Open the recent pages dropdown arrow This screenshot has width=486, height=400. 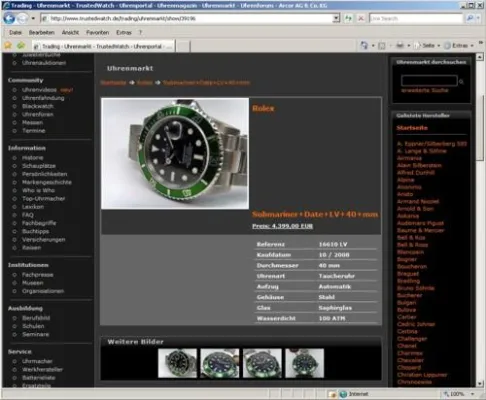33,18
